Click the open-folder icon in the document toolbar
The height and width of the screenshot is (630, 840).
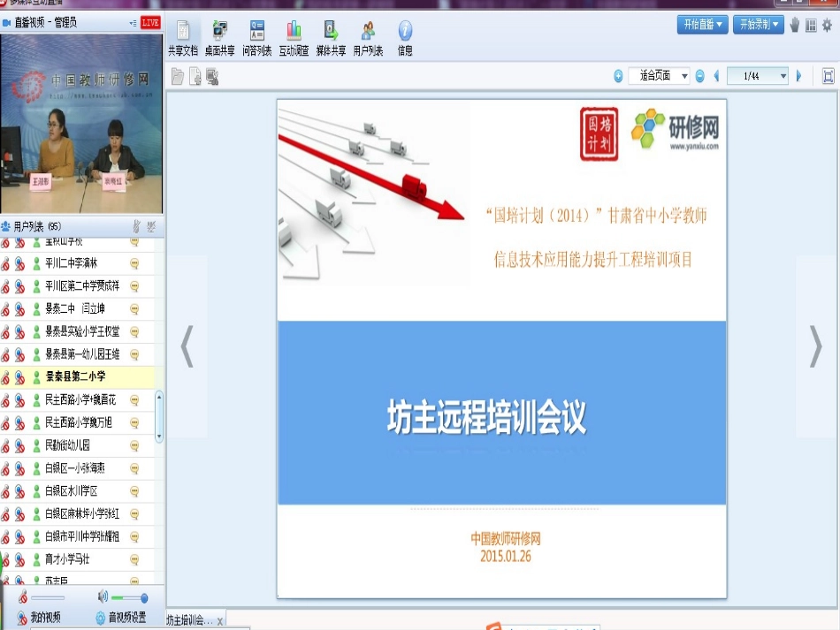[x=178, y=77]
